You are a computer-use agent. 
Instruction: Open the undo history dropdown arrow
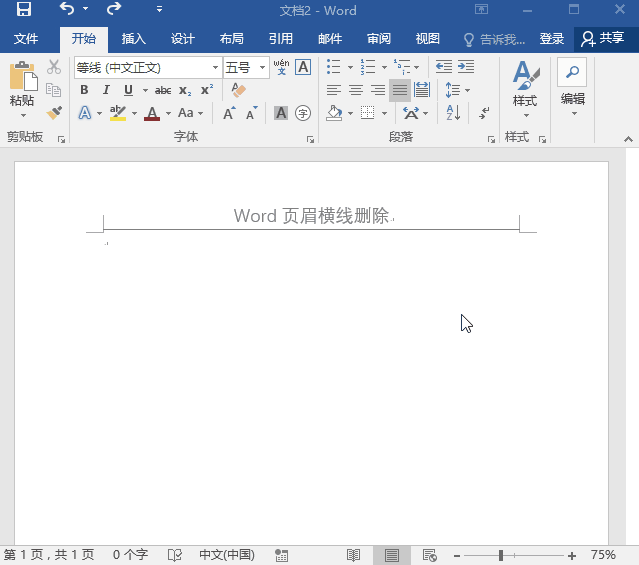pos(86,9)
